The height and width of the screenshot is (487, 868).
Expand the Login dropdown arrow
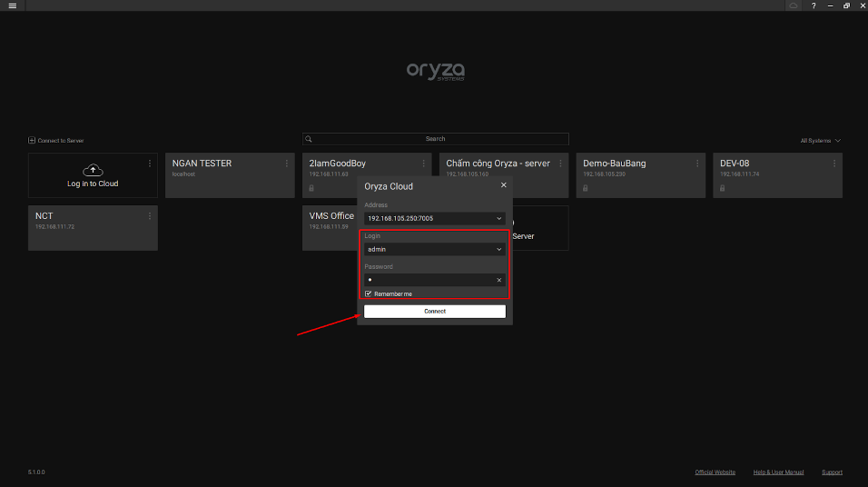point(498,249)
